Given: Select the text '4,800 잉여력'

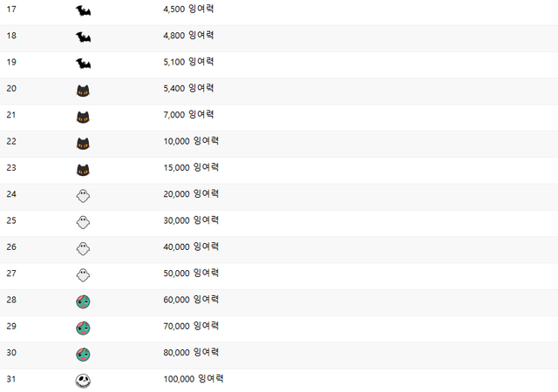Looking at the screenshot, I should point(188,35).
